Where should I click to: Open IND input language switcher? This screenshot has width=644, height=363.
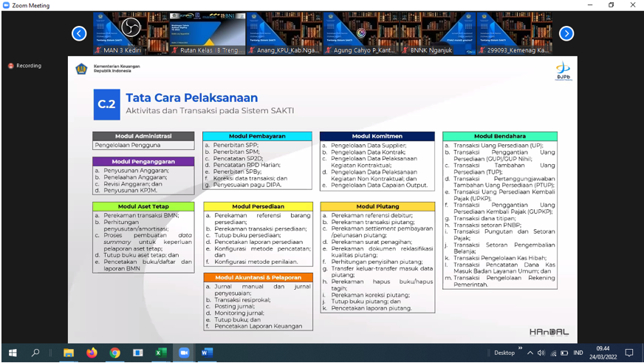pos(578,353)
